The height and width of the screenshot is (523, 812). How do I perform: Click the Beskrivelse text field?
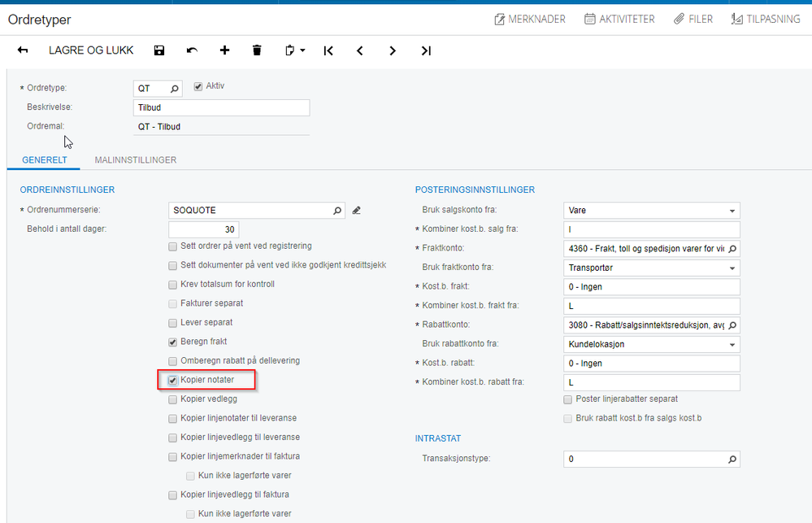click(x=222, y=108)
